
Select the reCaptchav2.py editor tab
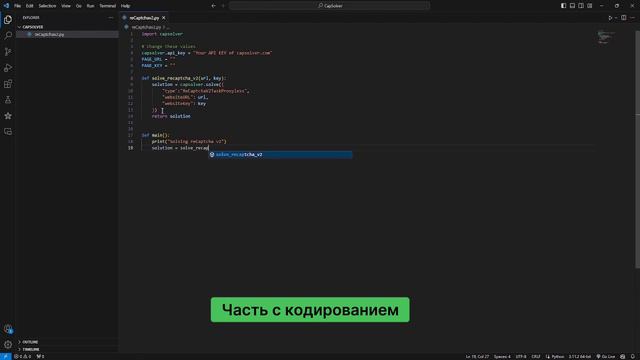144,18
